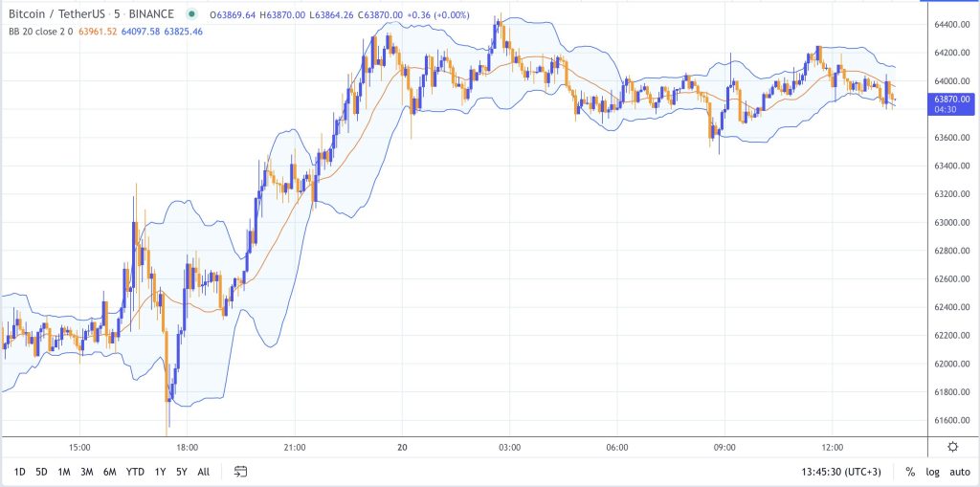Image resolution: width=980 pixels, height=487 pixels.
Task: Click the BINANCE exchange label
Action: point(151,13)
